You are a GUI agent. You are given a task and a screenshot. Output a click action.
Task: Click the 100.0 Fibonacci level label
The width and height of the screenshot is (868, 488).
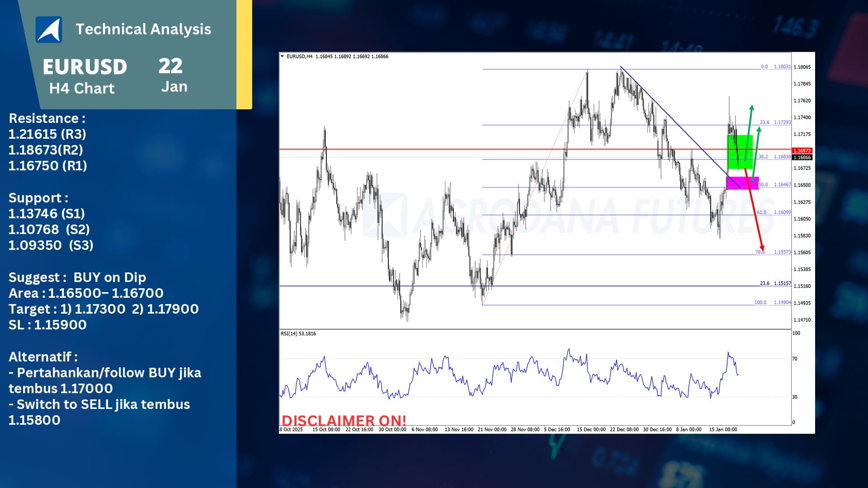point(760,303)
